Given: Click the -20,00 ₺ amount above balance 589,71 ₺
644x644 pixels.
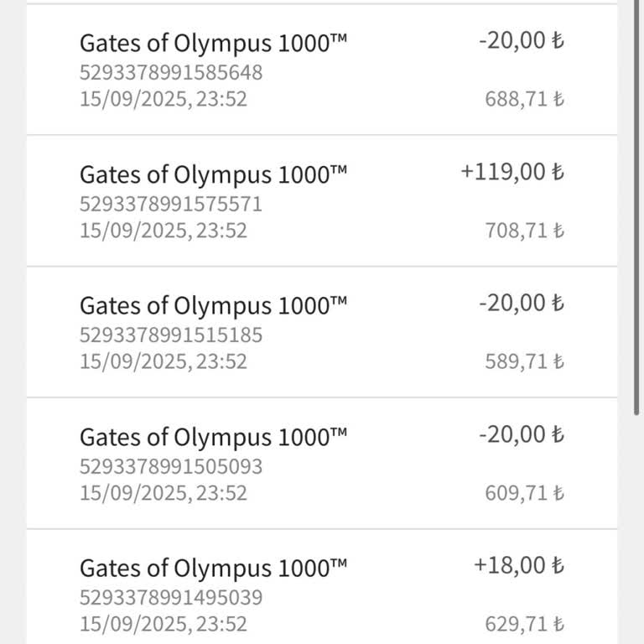Looking at the screenshot, I should pyautogui.click(x=521, y=303).
